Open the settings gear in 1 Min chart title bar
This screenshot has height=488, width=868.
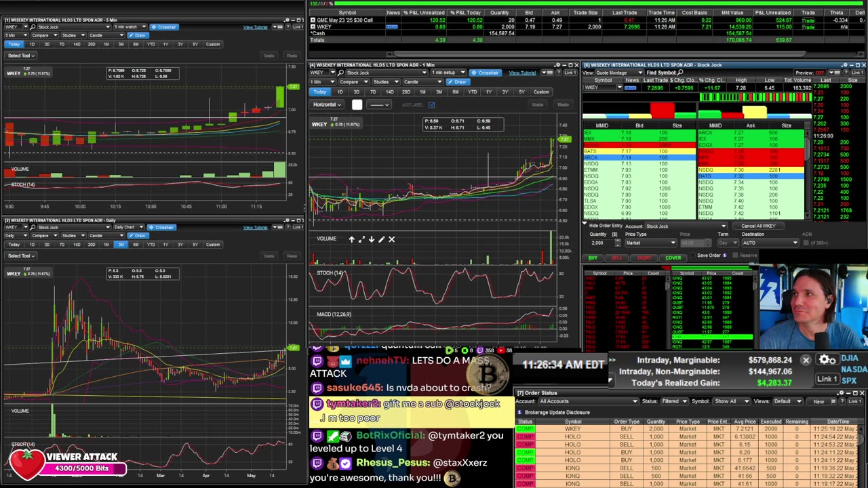coord(557,65)
